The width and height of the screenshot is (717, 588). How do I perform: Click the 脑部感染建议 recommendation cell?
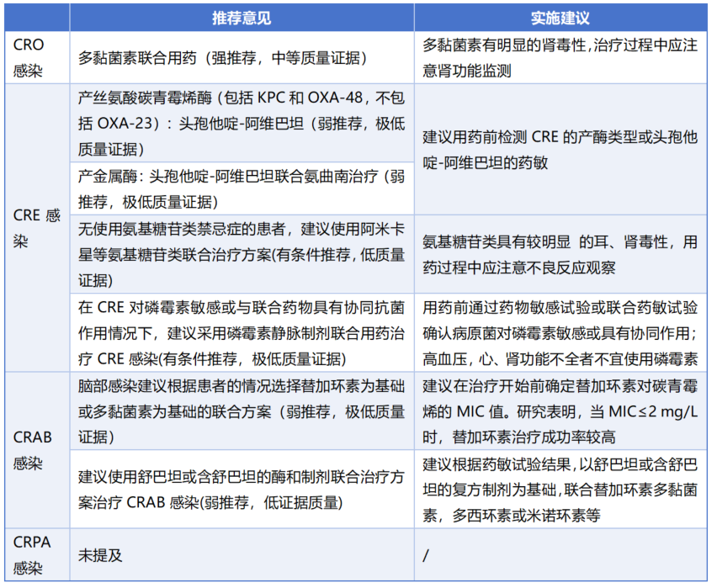point(241,411)
